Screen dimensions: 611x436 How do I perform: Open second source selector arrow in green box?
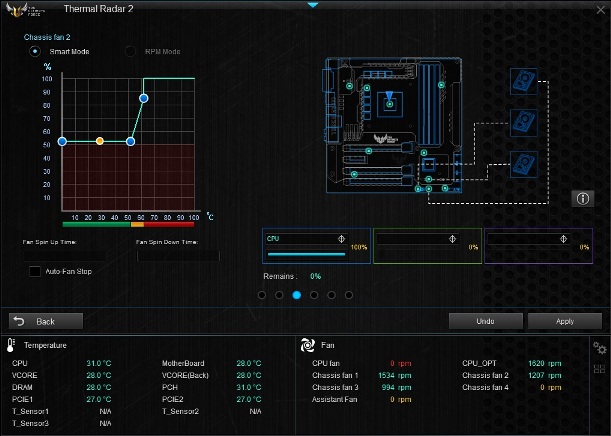[452, 239]
